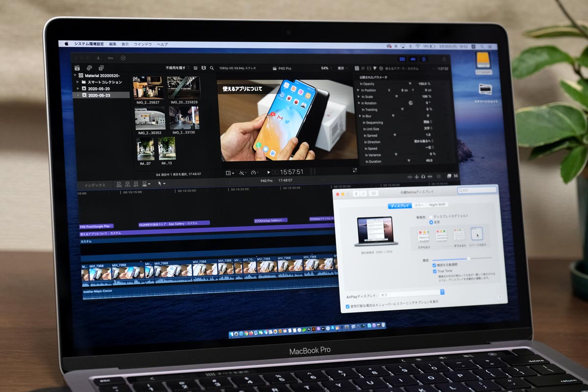
Task: Open the viewer 表示 options dropdown
Action: pos(342,68)
